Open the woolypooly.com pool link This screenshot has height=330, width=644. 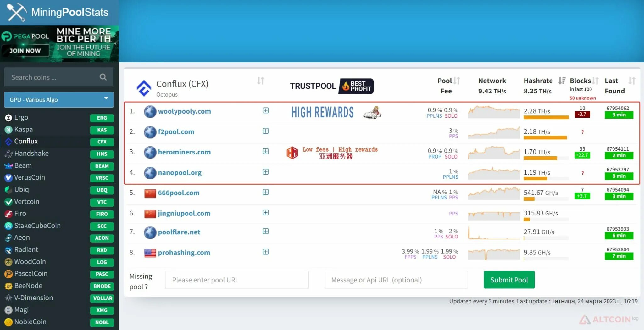[x=184, y=111]
